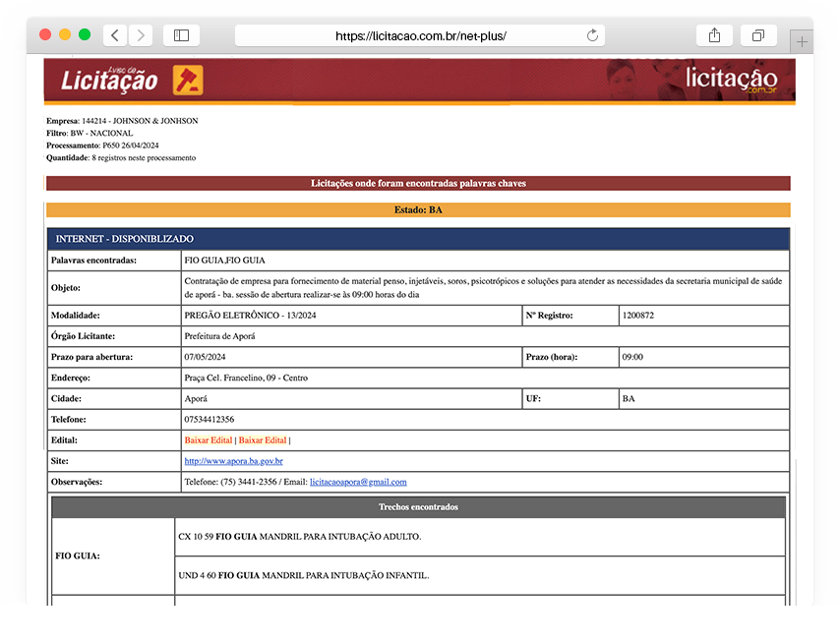Click the second Baixar Edital link

(x=263, y=440)
